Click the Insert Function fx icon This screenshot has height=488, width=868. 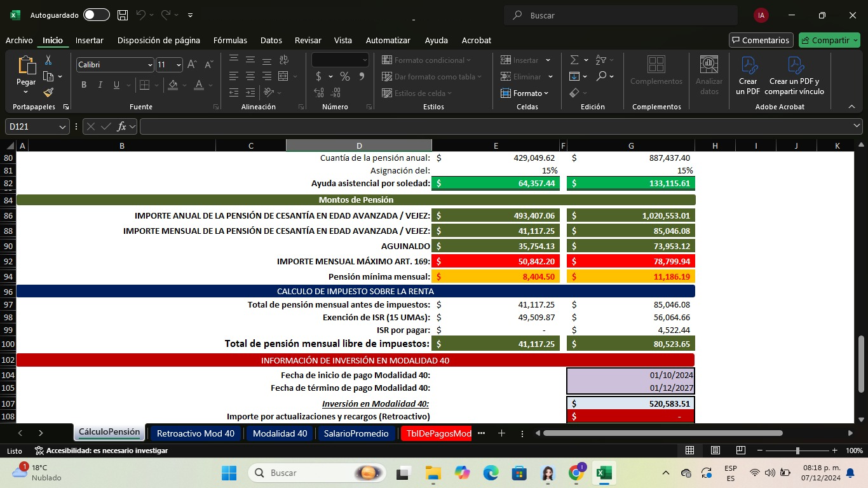pos(122,126)
